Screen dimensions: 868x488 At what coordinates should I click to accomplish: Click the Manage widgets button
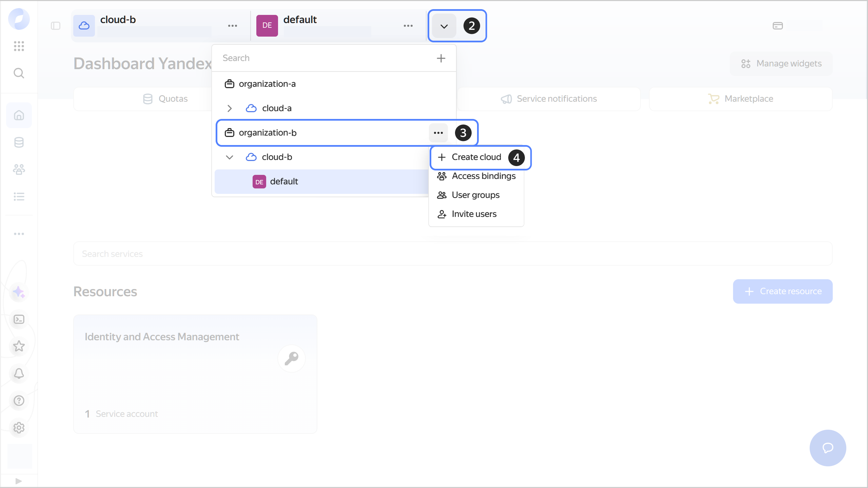click(781, 64)
